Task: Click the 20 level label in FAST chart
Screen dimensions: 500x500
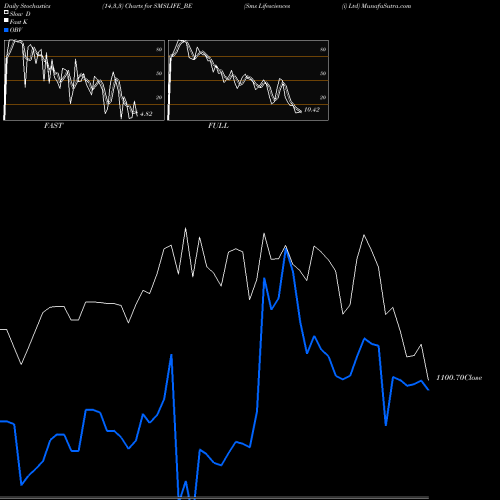Action: tap(159, 97)
